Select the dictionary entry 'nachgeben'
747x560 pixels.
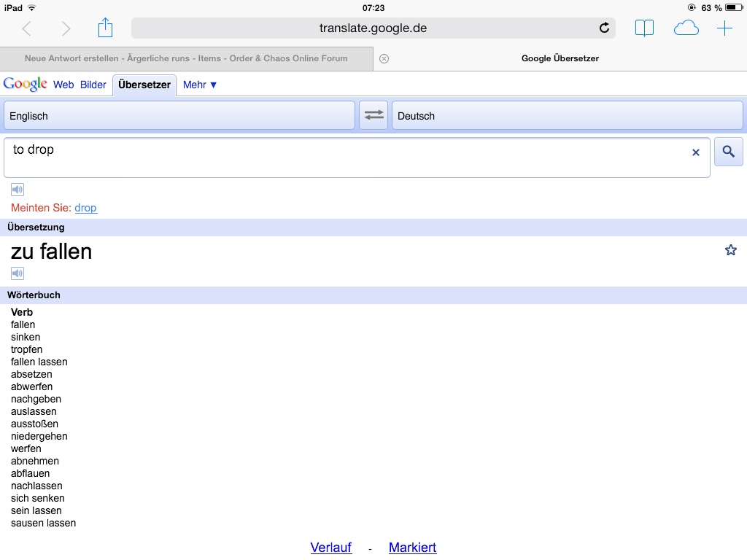pyautogui.click(x=36, y=399)
